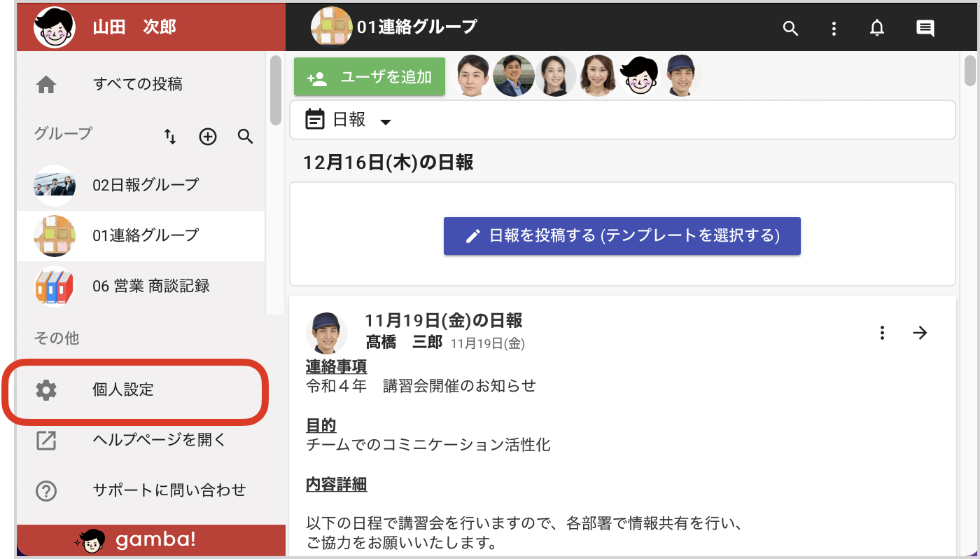Click 日報を投稿する (テンプレートを選択する) button

(622, 236)
